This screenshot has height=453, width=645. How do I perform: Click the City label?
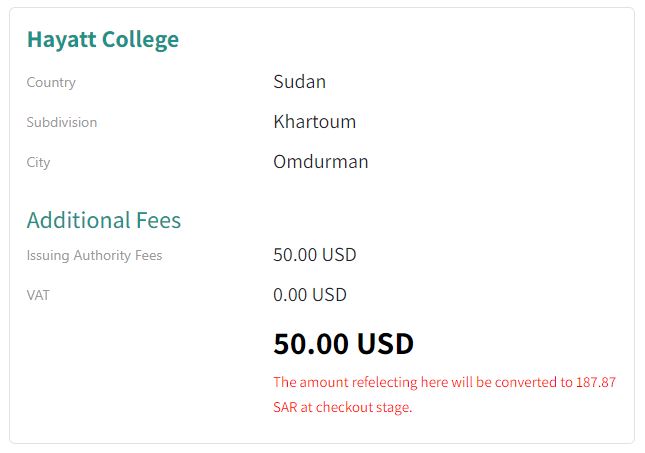(38, 162)
